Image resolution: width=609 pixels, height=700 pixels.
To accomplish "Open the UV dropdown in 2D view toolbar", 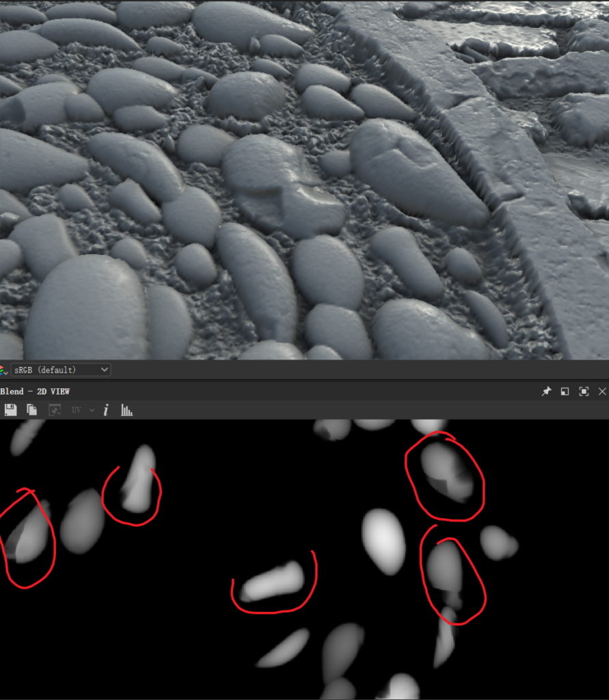I will [83, 410].
